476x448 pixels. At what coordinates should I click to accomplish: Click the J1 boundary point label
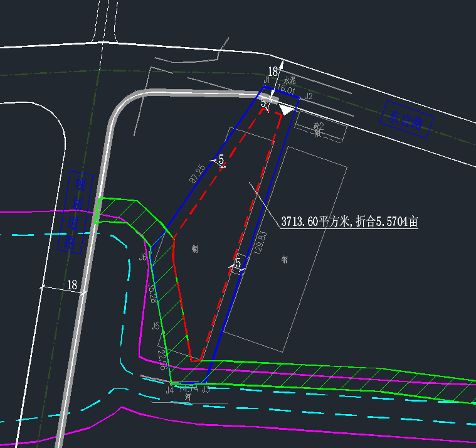267,80
